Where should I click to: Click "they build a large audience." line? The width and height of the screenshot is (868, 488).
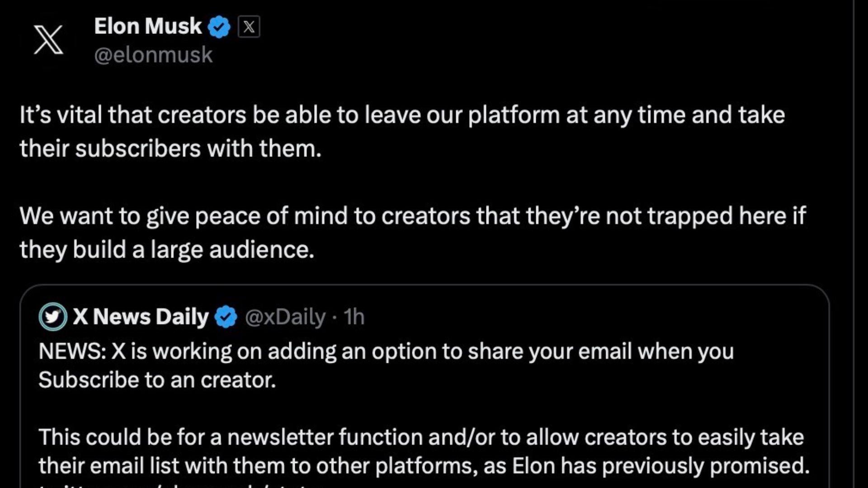point(167,249)
